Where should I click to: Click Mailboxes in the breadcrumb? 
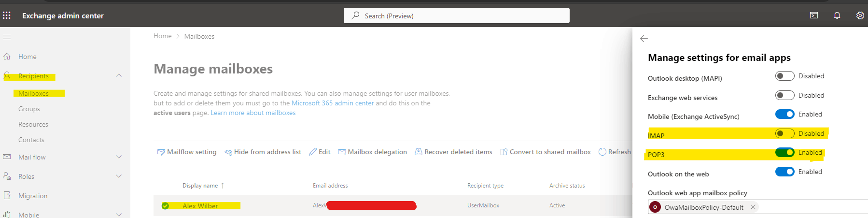point(199,36)
